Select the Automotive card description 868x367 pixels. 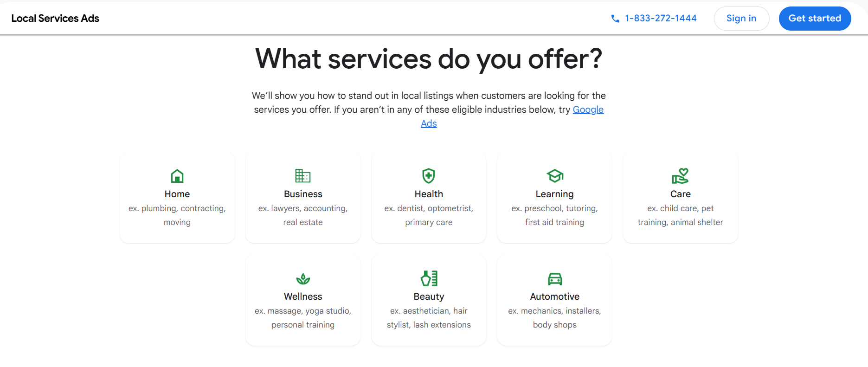(554, 318)
